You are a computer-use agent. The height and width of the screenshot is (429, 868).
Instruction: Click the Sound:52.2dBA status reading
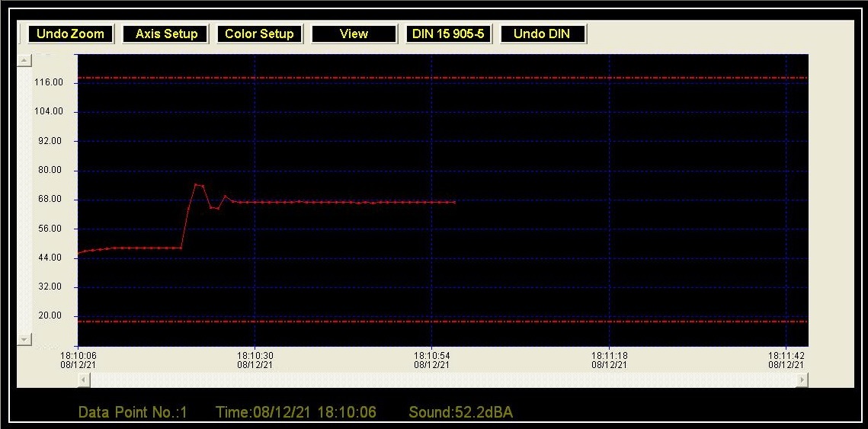pos(461,412)
